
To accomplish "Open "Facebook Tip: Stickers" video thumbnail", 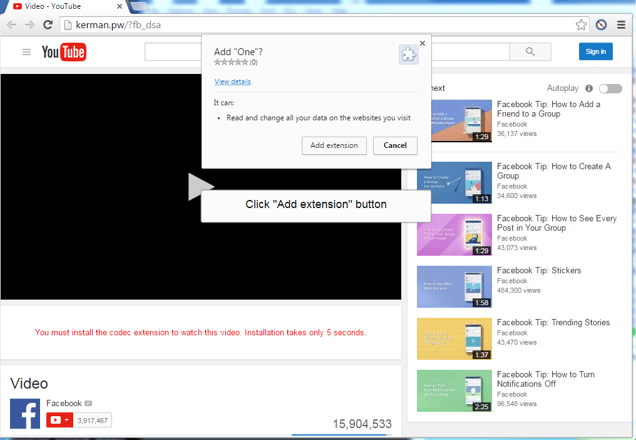I will point(454,286).
